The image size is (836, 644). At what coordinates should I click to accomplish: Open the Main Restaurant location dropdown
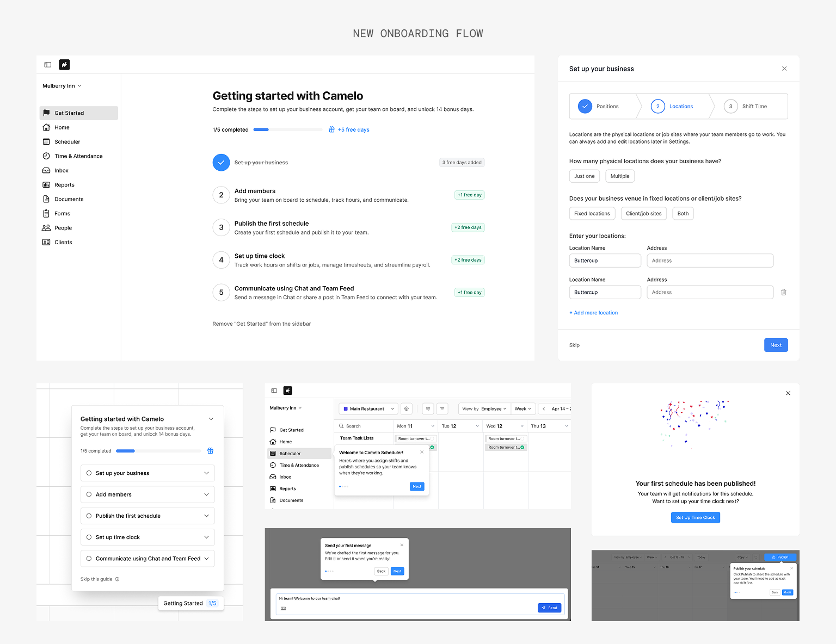(x=368, y=408)
